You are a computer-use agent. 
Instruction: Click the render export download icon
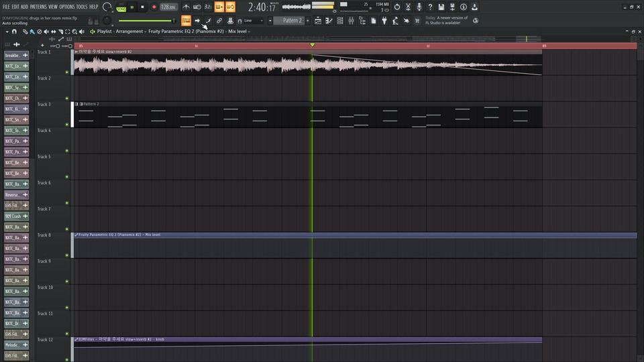(x=474, y=7)
